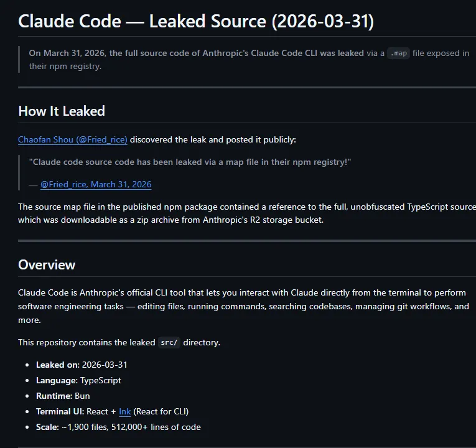Click the text '(React for CLI)'
The width and height of the screenshot is (476, 448).
[x=161, y=411]
